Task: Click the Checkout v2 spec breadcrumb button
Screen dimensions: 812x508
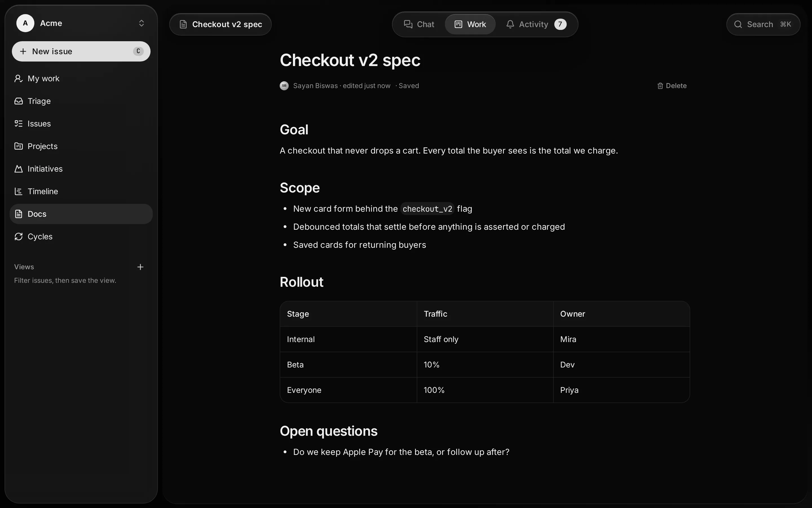Action: pos(220,25)
